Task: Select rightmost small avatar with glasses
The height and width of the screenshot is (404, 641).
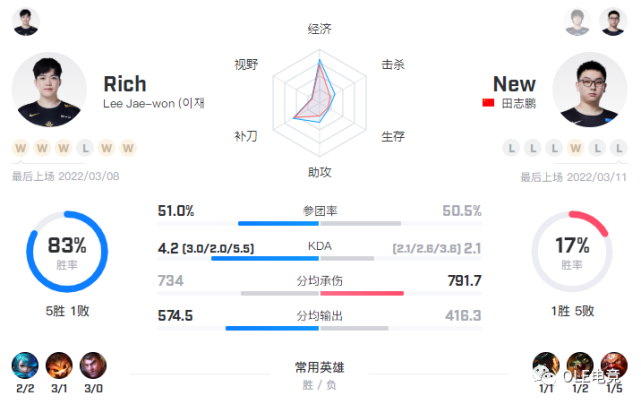Action: (x=613, y=22)
